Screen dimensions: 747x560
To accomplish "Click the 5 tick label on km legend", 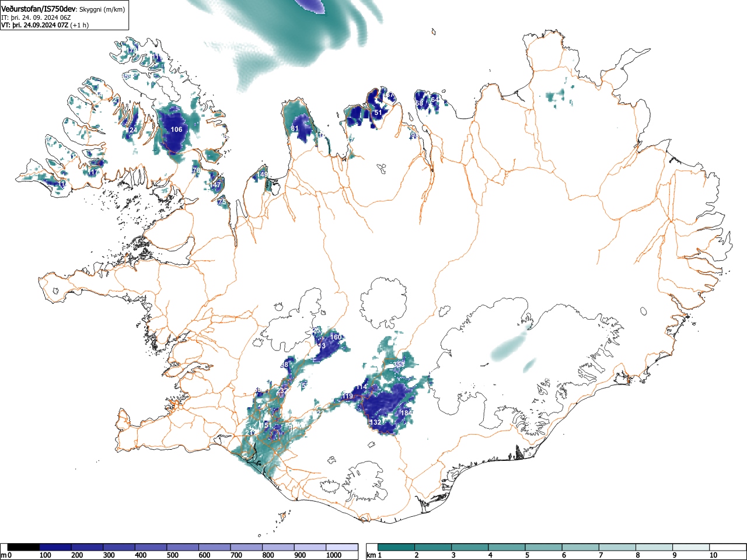I will coord(527,555).
